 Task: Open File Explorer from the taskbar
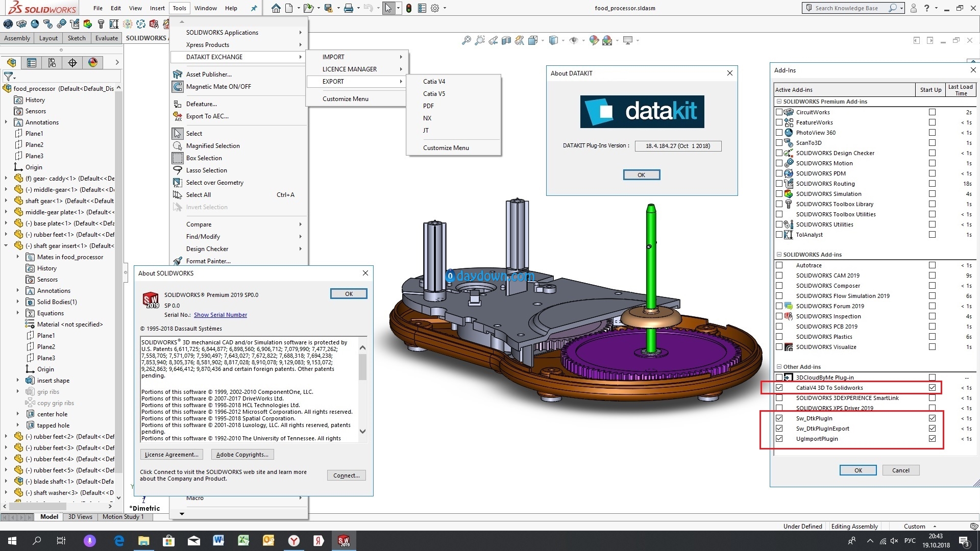pos(144,541)
